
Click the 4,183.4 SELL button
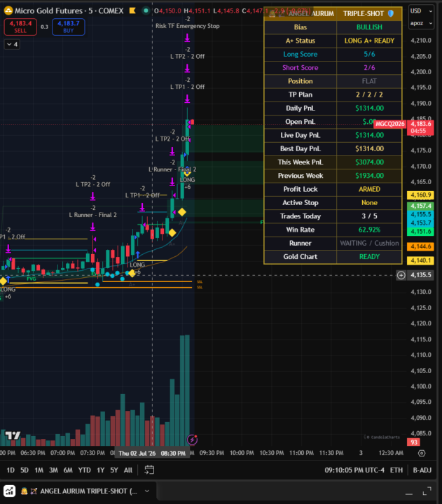(x=20, y=27)
